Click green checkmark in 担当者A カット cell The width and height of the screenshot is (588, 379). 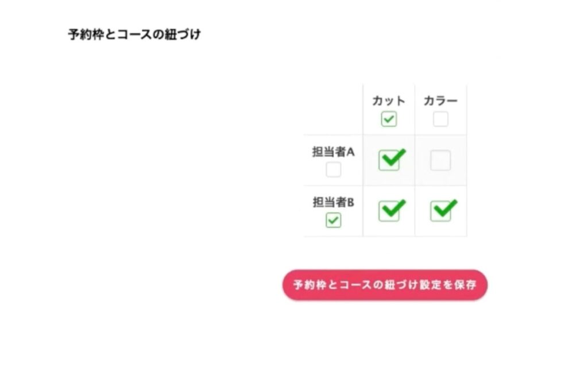point(392,158)
